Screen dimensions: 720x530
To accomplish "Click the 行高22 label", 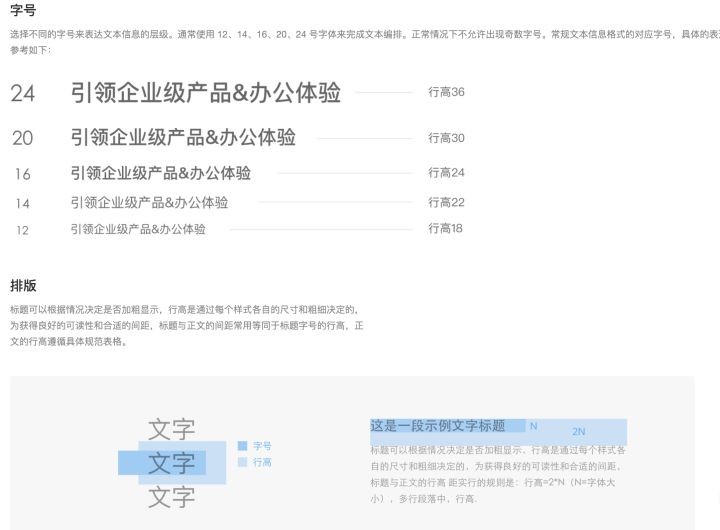I will click(446, 203).
